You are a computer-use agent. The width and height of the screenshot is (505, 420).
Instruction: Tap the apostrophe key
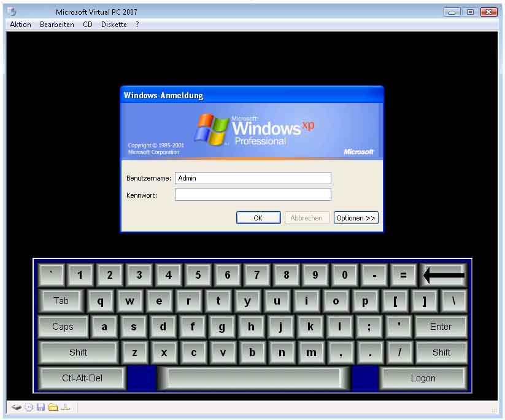point(399,327)
